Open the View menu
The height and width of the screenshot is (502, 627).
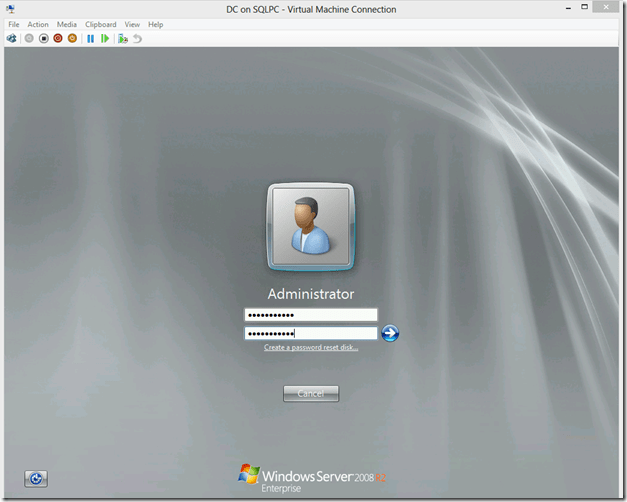[x=132, y=24]
